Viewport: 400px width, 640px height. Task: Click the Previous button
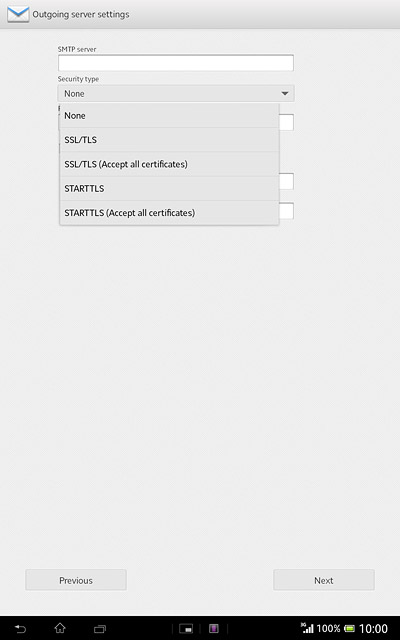[x=76, y=580]
